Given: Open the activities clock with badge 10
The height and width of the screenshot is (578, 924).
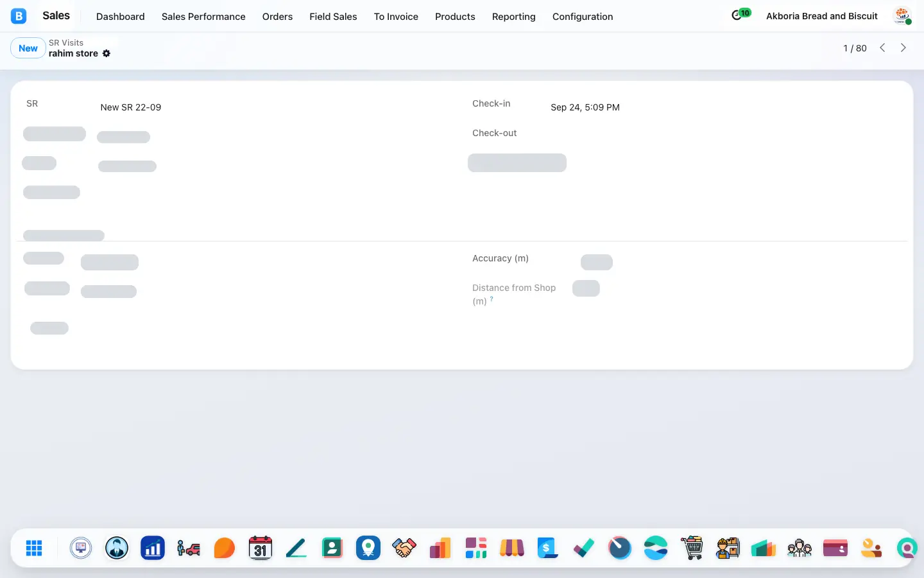Looking at the screenshot, I should (x=740, y=15).
